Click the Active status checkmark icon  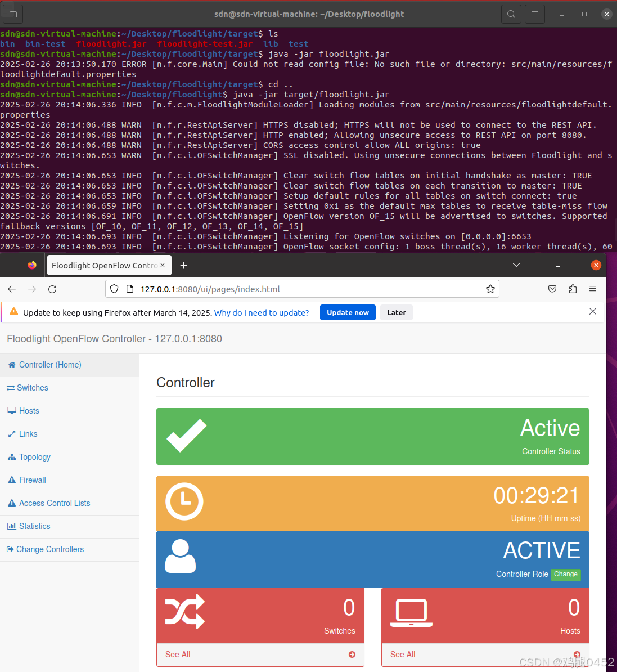tap(187, 436)
